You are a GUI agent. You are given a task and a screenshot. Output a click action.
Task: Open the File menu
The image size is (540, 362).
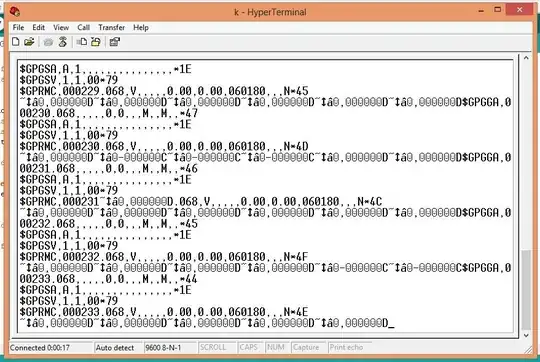(x=18, y=28)
